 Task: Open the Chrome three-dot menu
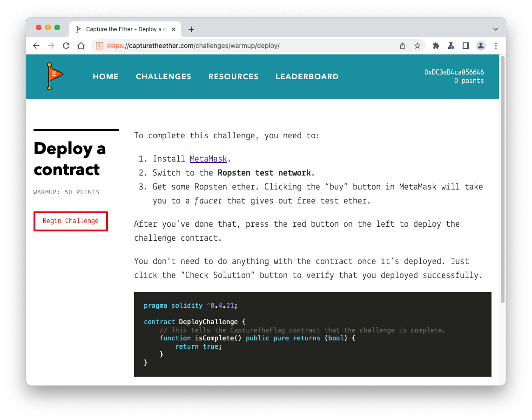496,46
